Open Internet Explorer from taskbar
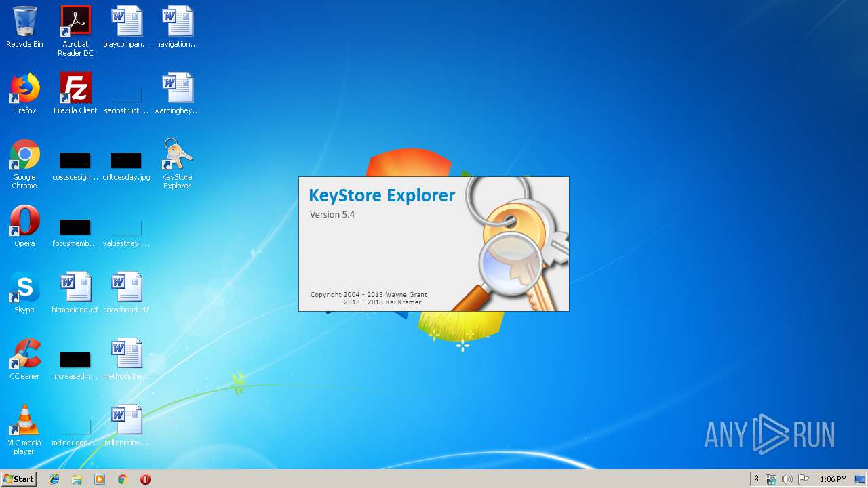This screenshot has width=868, height=488. (x=54, y=479)
